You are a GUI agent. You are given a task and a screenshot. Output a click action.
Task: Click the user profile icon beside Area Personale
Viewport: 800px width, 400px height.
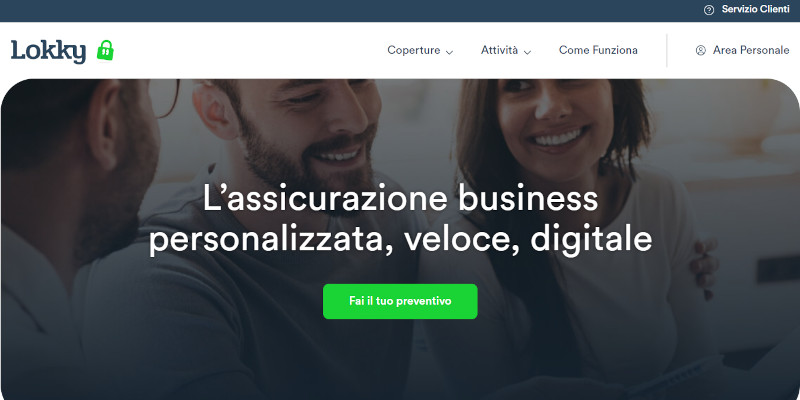[x=701, y=50]
